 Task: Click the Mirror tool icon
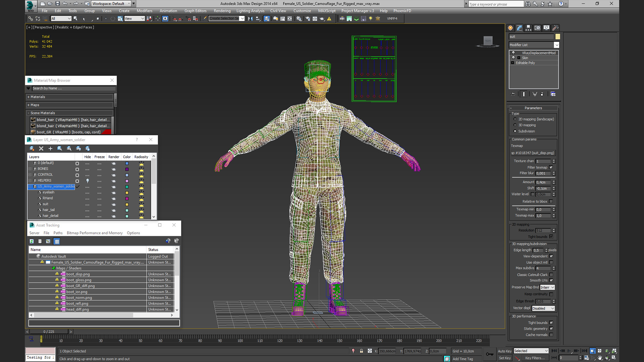tap(250, 19)
